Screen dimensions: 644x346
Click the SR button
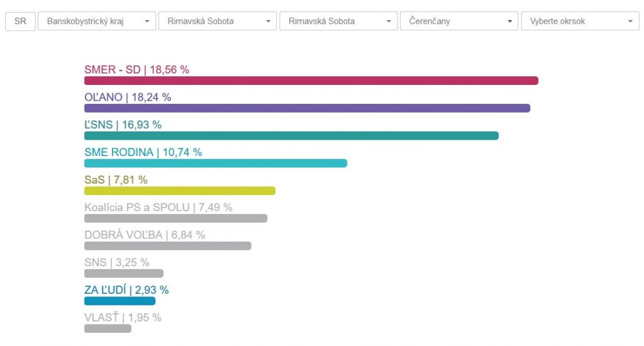coord(20,21)
